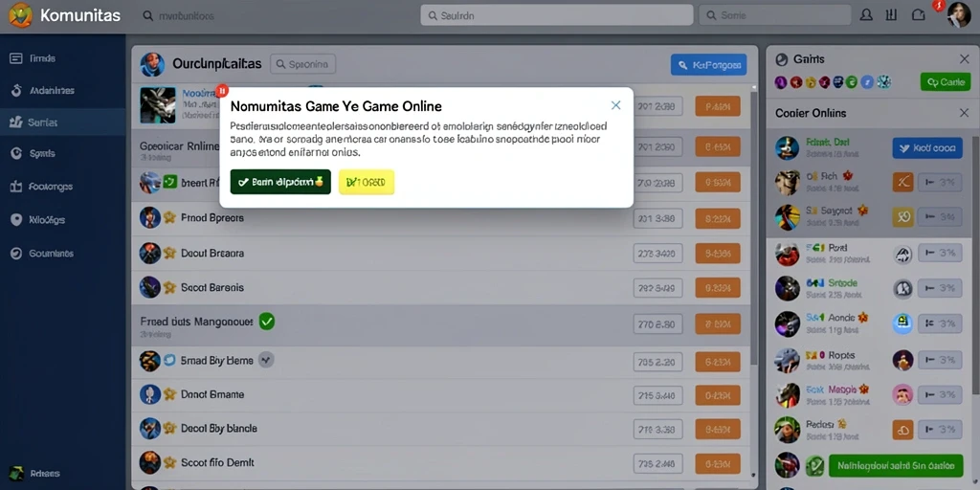The height and width of the screenshot is (490, 980).
Task: Toggle green checkmark next to Fraed tists Mangonouet
Action: [267, 322]
